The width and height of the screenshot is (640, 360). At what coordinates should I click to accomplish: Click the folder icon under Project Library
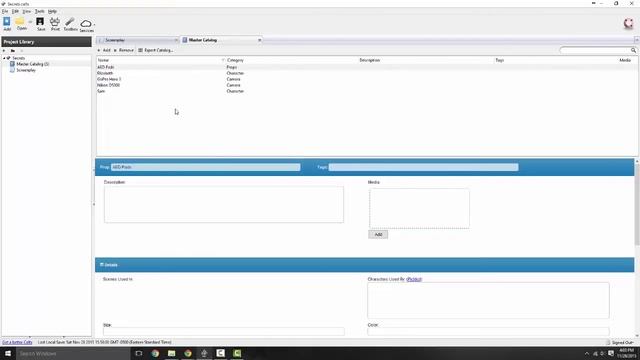click(x=13, y=51)
